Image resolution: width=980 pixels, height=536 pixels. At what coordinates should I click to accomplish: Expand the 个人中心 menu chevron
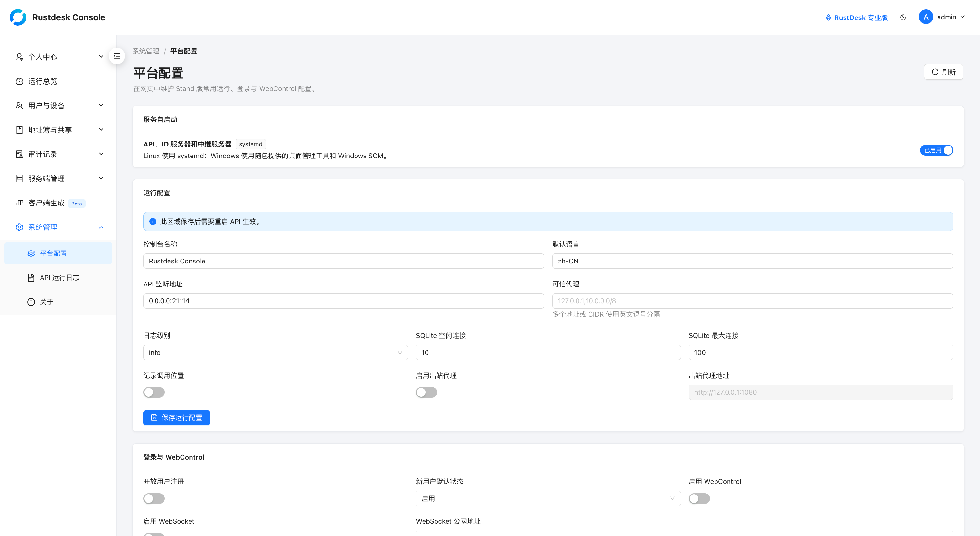coord(101,57)
